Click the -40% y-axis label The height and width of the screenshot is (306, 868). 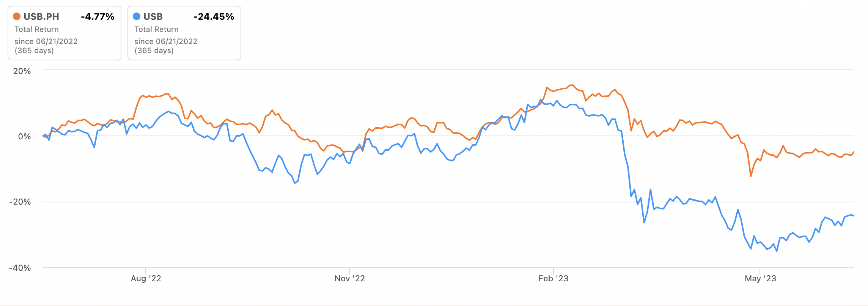(x=20, y=268)
